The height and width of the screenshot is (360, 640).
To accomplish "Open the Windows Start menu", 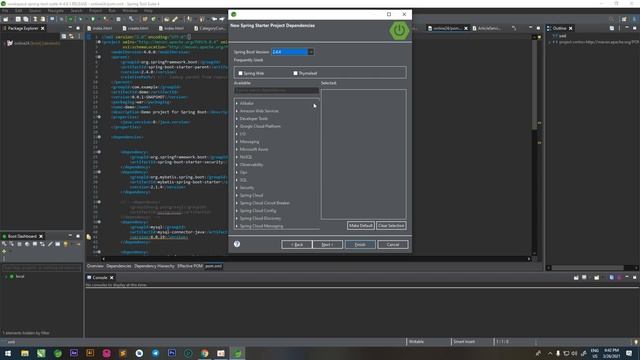I will point(8,353).
